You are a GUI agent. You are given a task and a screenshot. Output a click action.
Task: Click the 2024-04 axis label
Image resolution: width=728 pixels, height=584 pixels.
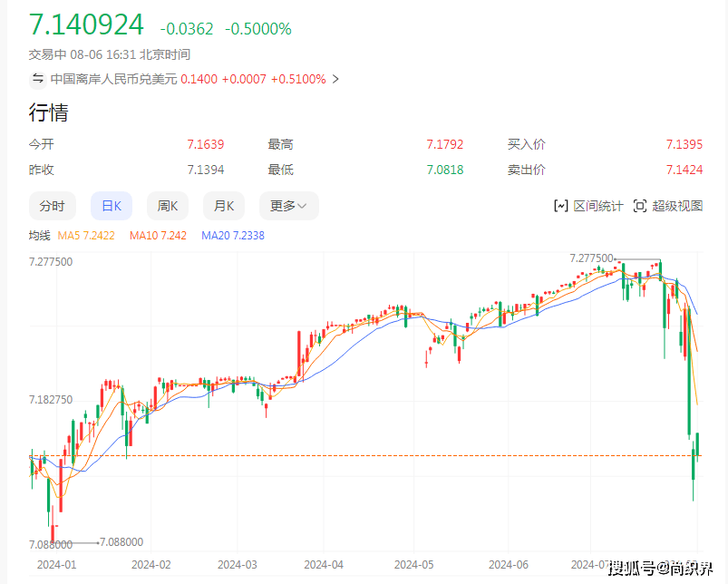324,565
